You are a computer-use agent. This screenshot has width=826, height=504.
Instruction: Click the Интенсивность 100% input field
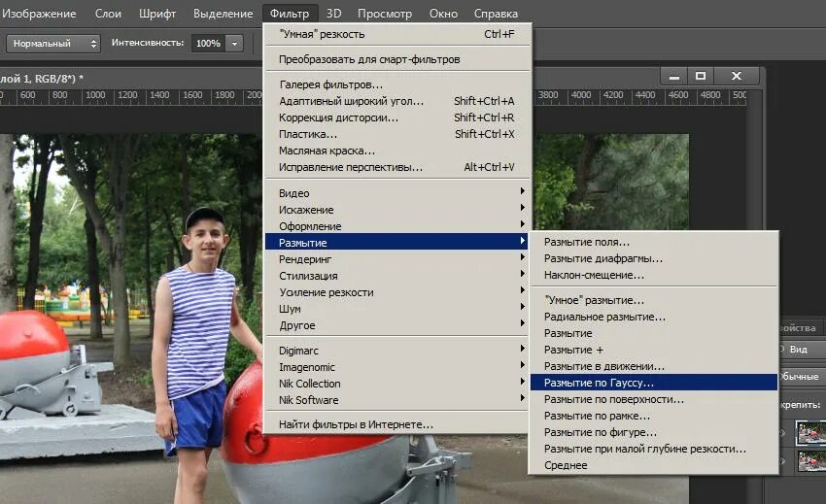pos(208,43)
